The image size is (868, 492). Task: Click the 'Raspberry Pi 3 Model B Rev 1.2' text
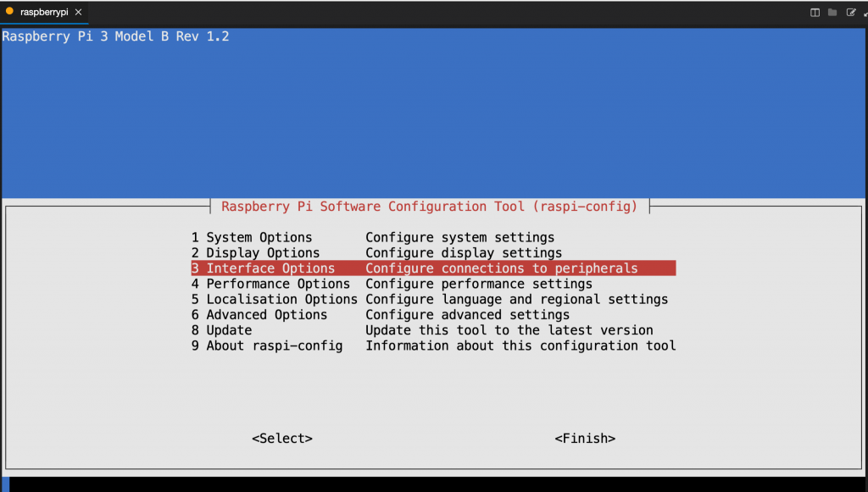[x=115, y=36]
